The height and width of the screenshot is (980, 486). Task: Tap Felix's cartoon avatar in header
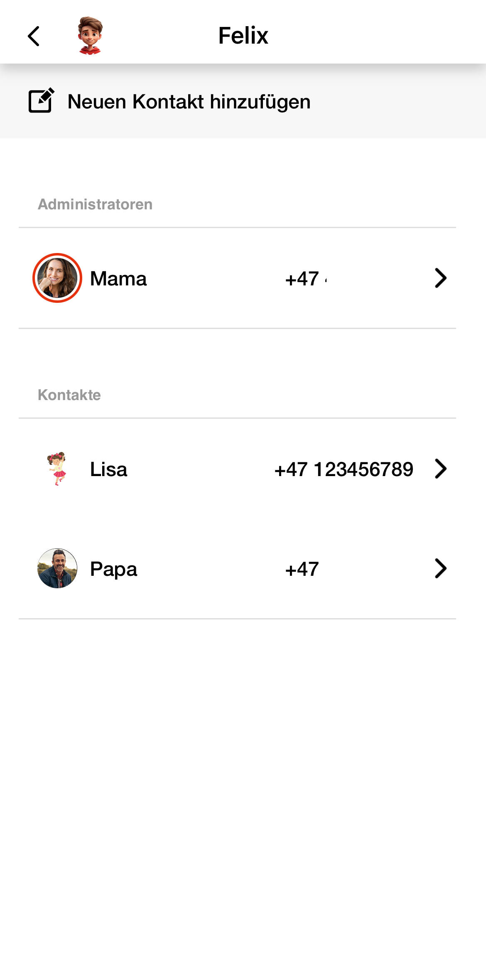click(90, 35)
